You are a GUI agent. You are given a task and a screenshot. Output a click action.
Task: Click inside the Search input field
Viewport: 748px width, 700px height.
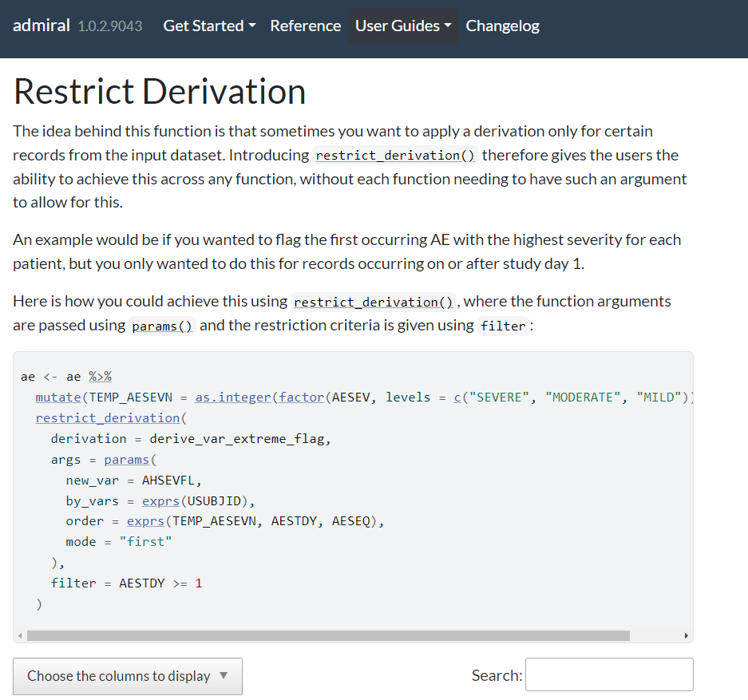click(x=608, y=674)
